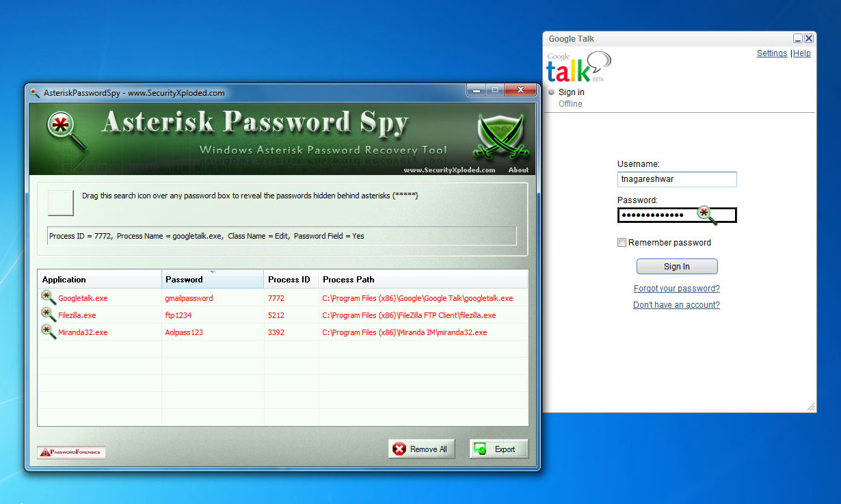
Task: Open Don't have an account link
Action: tap(676, 305)
